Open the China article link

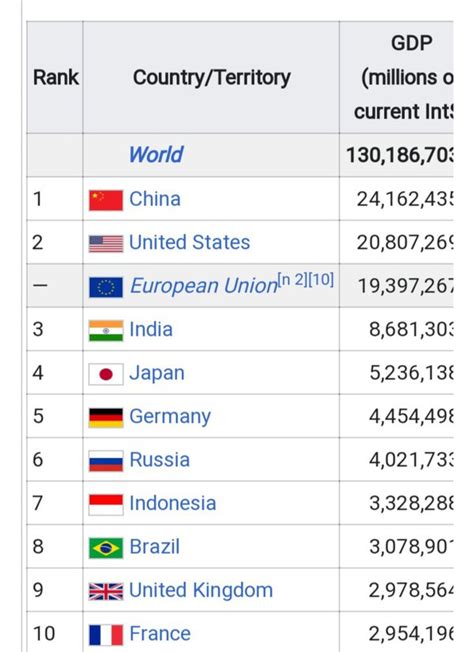coord(155,199)
